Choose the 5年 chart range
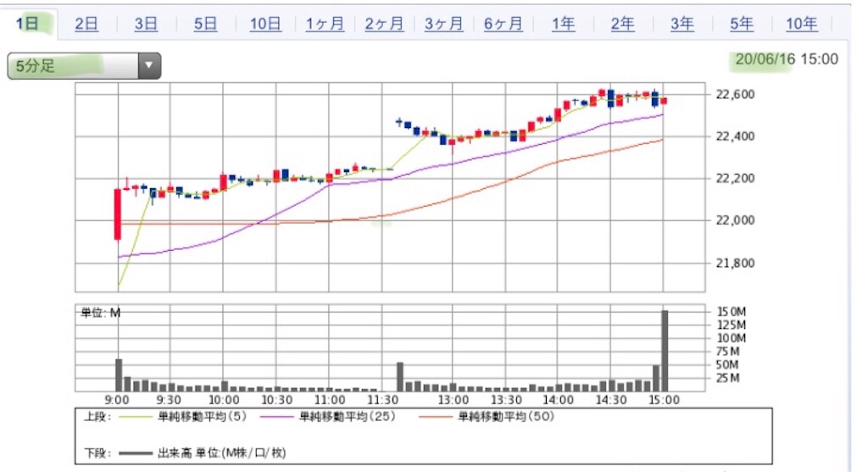The height and width of the screenshot is (472, 868). 741,24
